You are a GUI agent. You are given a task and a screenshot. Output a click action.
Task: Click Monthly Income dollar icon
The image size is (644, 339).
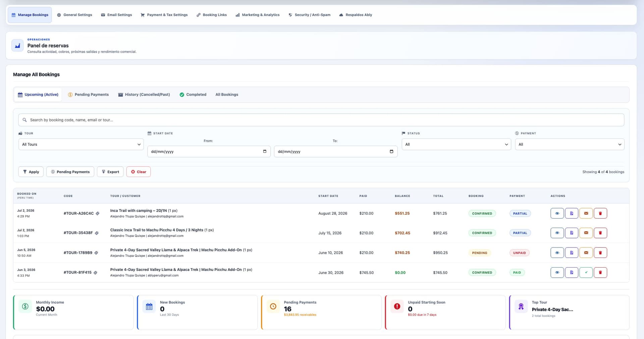point(25,306)
